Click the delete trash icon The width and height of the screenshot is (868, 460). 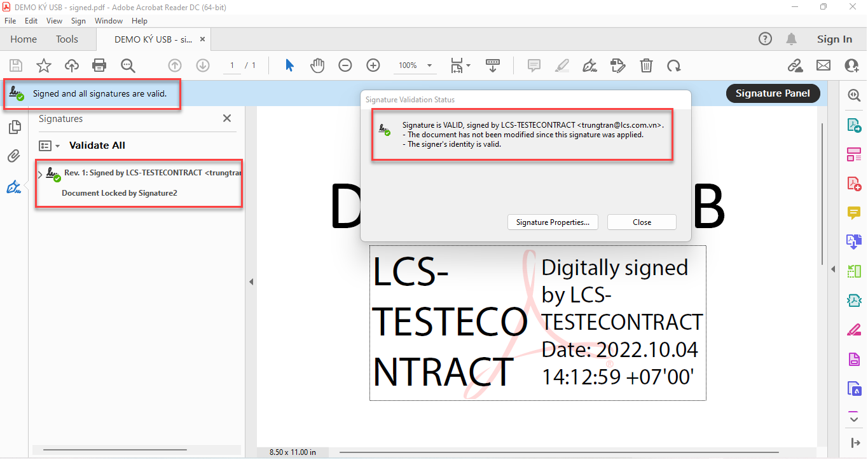[x=646, y=65]
